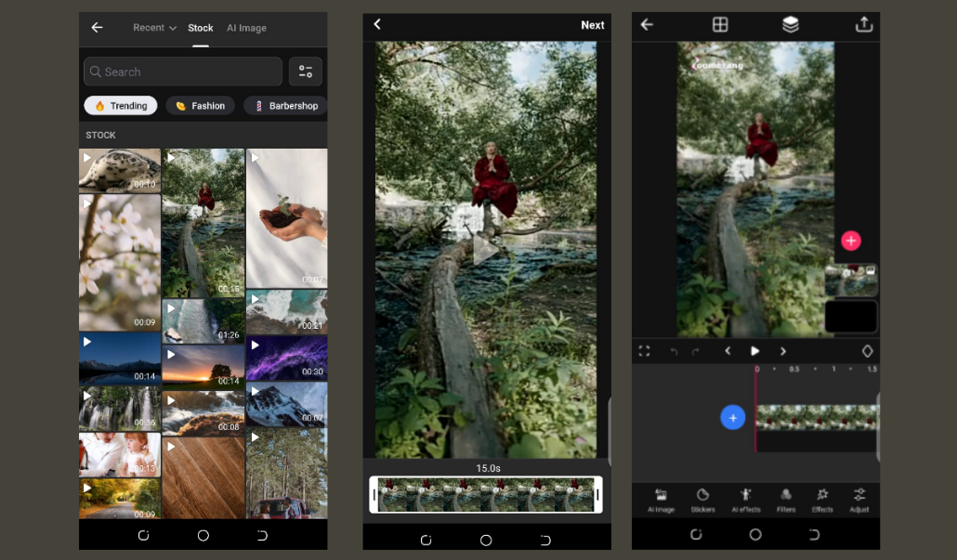Open the river rapids clip 00:08

tap(203, 411)
